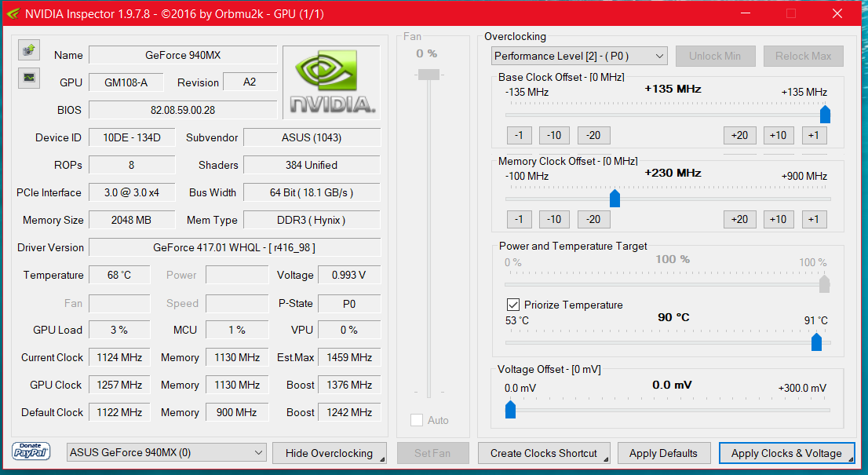Increase Memory Clock Offset by 10 MHz

pyautogui.click(x=779, y=219)
